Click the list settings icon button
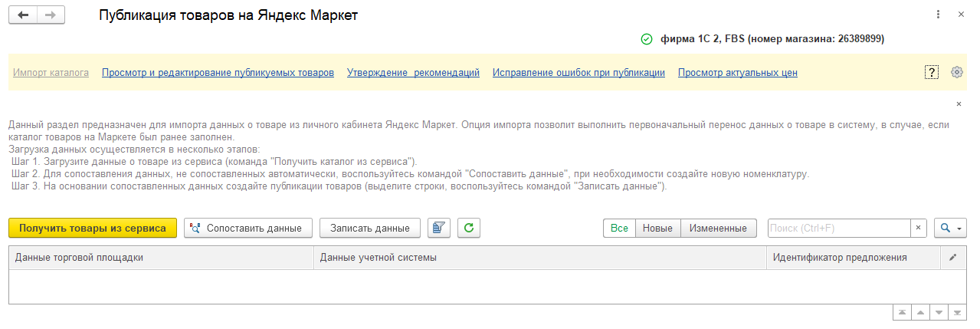Image resolution: width=980 pixels, height=329 pixels. coord(439,228)
